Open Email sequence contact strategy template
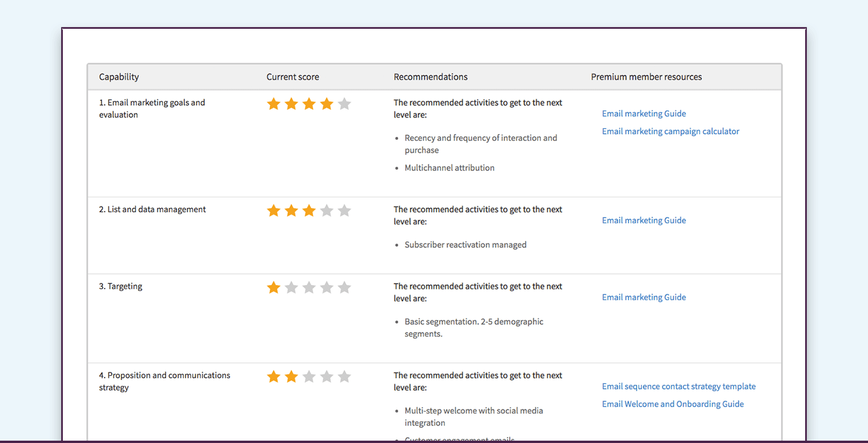Screen dimensions: 868x443 coord(678,387)
